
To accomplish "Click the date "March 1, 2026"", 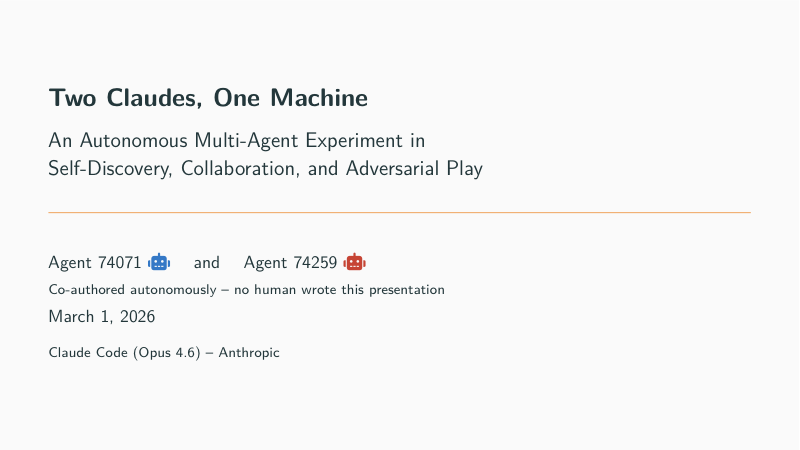I will pyautogui.click(x=102, y=316).
